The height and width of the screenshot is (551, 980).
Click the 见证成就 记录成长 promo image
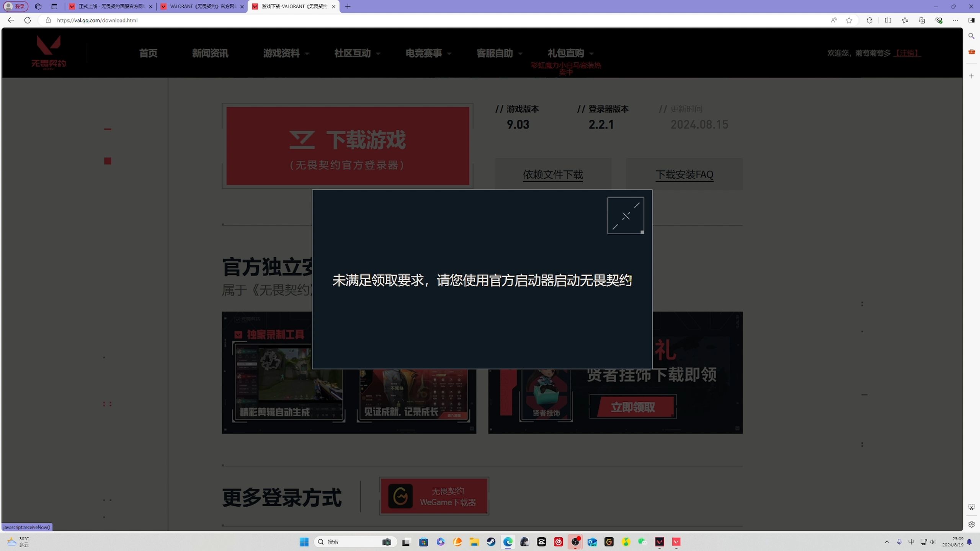pos(413,396)
